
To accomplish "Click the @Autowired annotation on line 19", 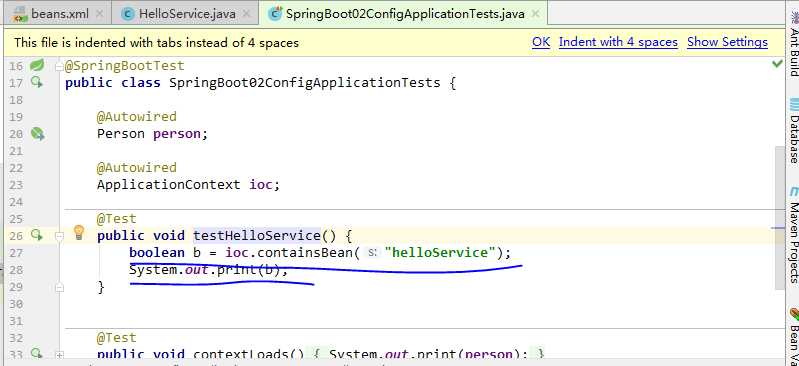I will pyautogui.click(x=137, y=117).
